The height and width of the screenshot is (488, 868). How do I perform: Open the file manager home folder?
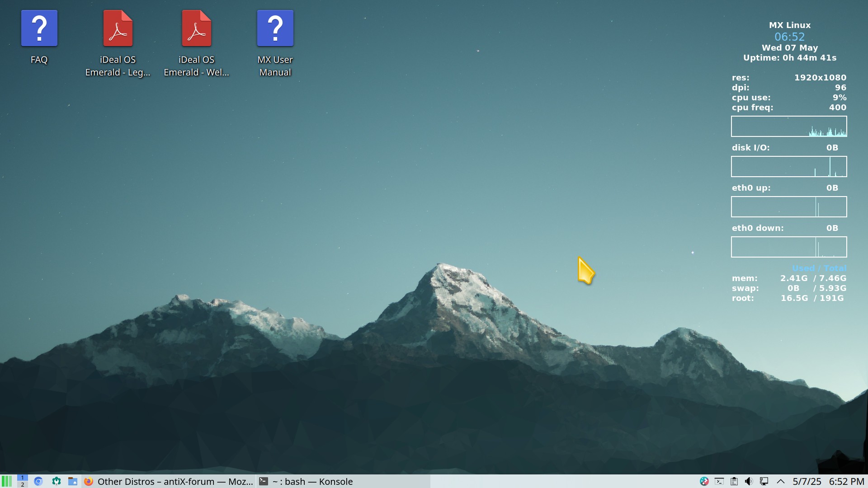[73, 481]
